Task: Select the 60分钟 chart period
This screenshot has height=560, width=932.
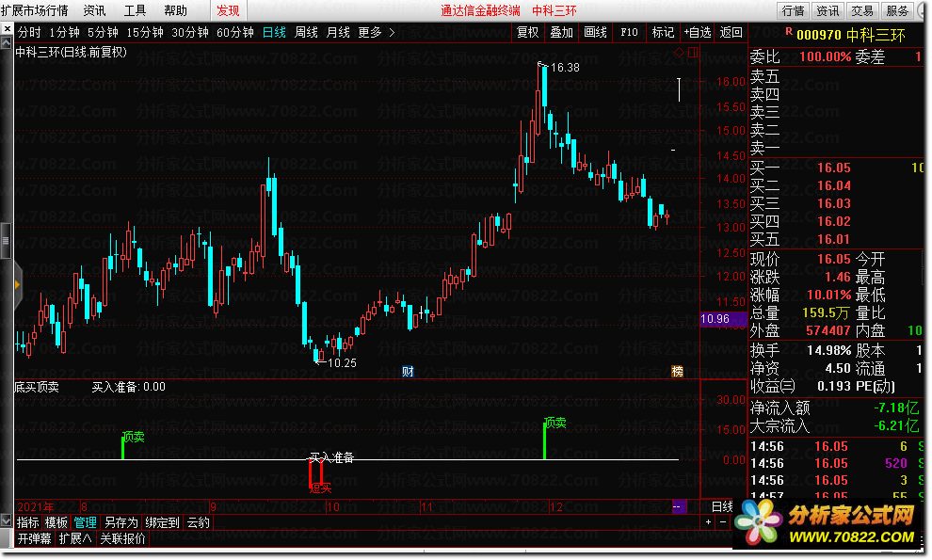Action: [235, 32]
